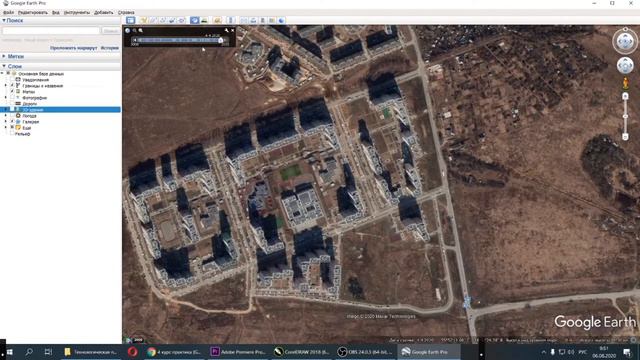Click the Move joystick hand control
The image size is (640, 360).
point(625,65)
